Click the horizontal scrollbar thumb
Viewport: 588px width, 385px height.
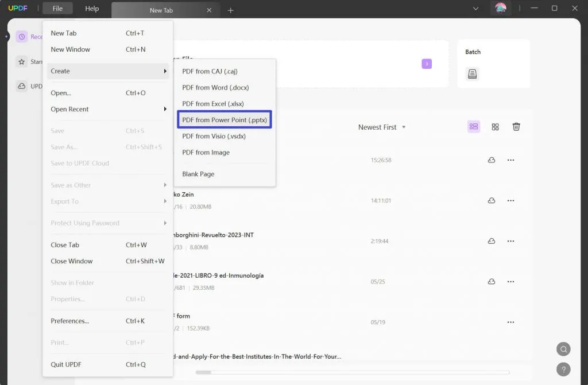click(x=203, y=372)
